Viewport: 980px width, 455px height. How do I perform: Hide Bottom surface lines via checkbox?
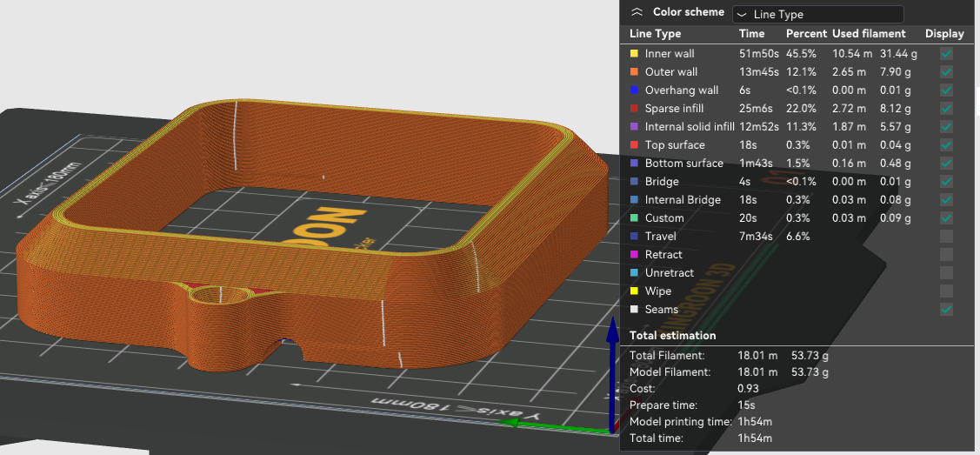point(946,164)
